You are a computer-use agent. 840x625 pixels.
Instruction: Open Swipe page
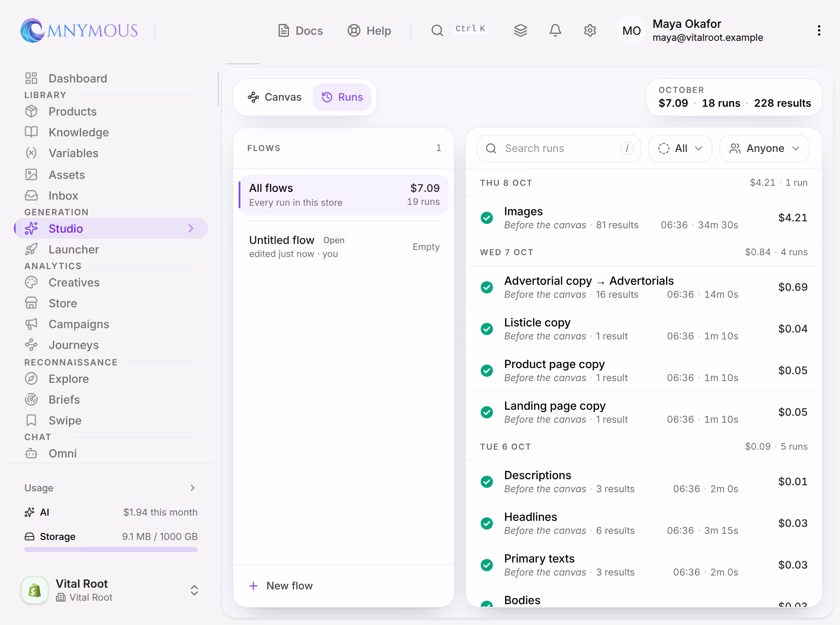coord(111,421)
